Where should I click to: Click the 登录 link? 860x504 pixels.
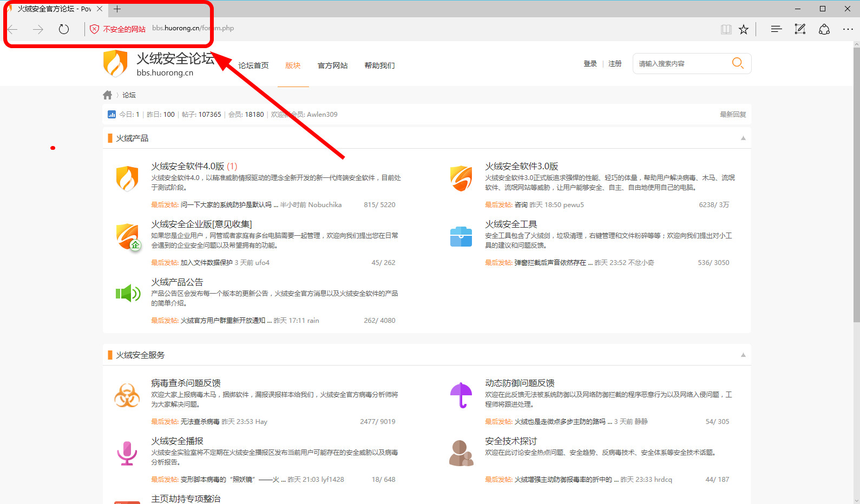(x=590, y=64)
